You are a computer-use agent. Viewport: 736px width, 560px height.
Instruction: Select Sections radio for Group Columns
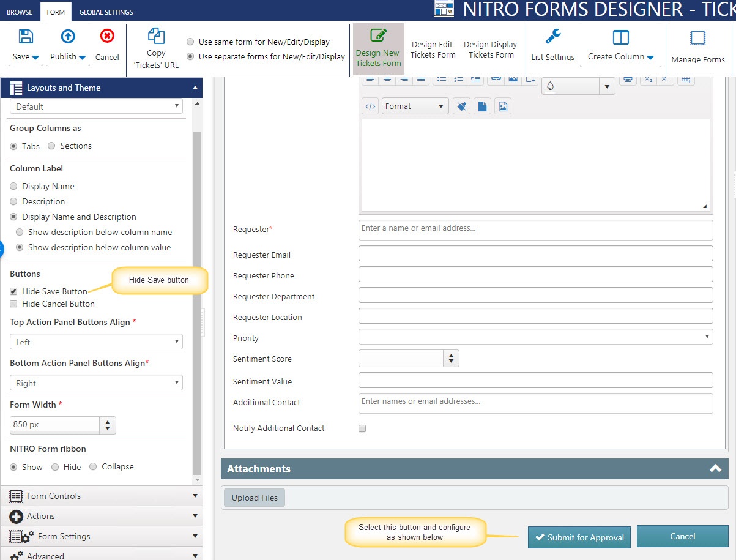pyautogui.click(x=51, y=146)
